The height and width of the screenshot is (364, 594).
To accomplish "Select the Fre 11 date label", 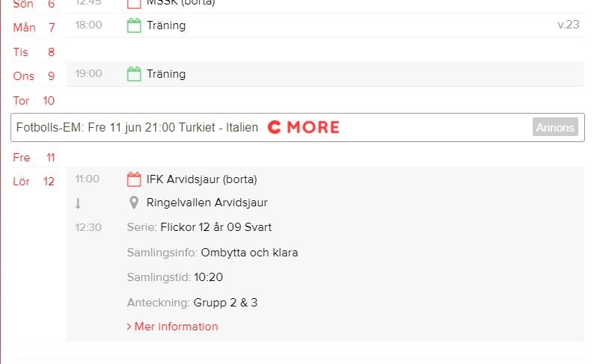I will [34, 158].
